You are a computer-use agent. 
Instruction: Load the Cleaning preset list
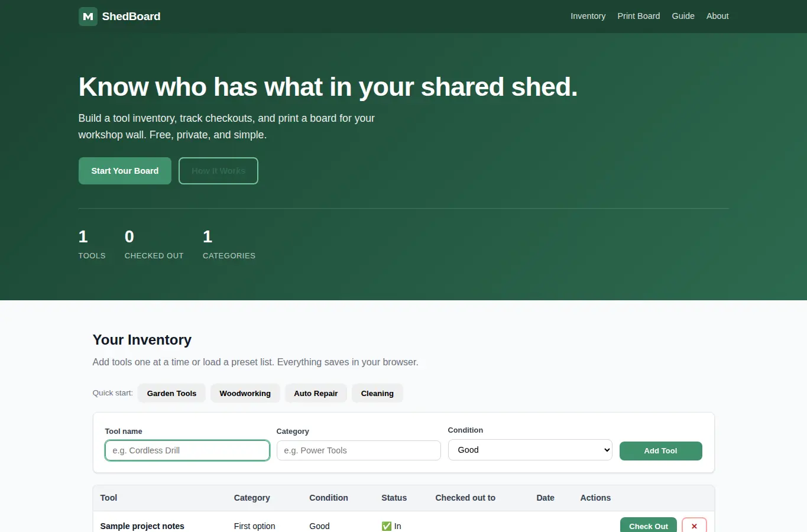pos(377,393)
